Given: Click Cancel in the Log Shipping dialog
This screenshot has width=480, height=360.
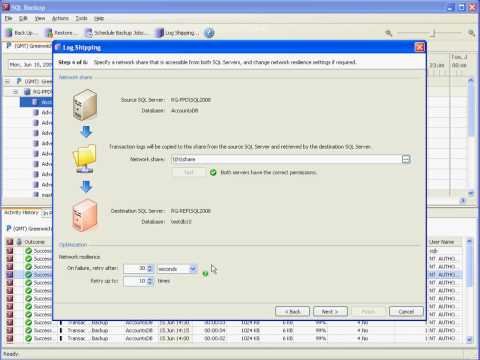Looking at the screenshot, I should point(406,312).
